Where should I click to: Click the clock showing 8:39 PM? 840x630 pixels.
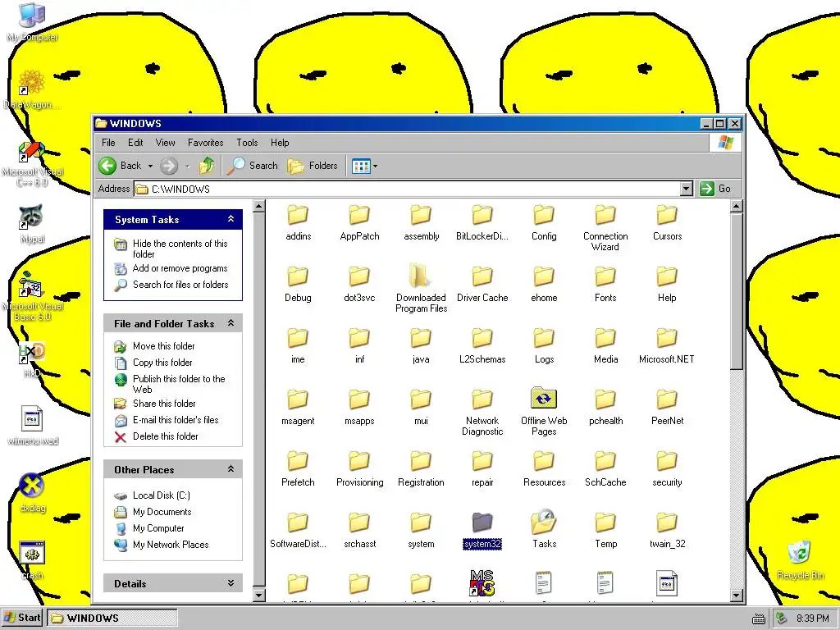point(812,619)
